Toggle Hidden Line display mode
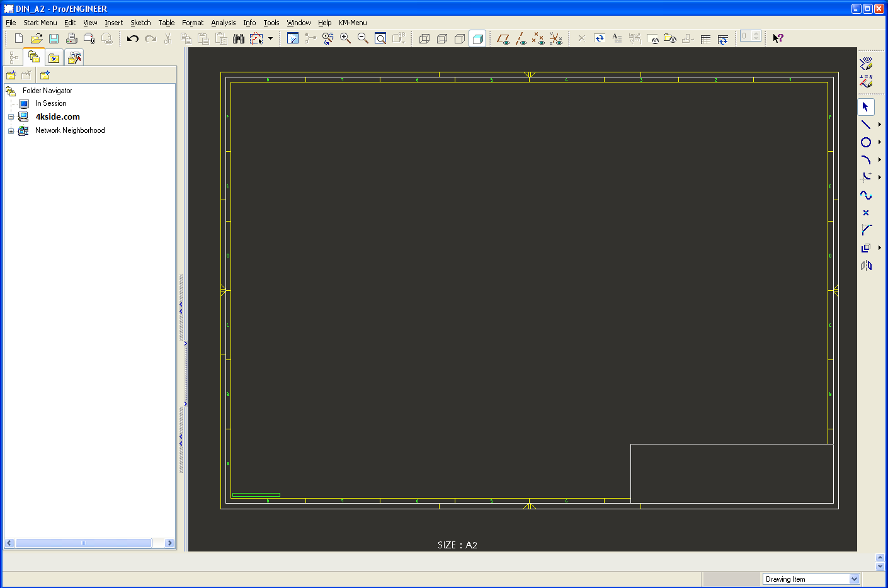The height and width of the screenshot is (588, 888). pyautogui.click(x=442, y=38)
